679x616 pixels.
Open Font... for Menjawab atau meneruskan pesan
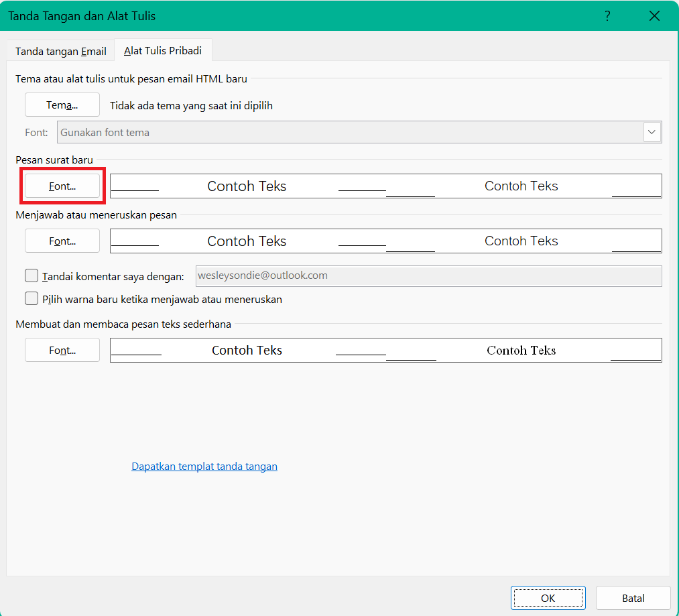tap(62, 241)
